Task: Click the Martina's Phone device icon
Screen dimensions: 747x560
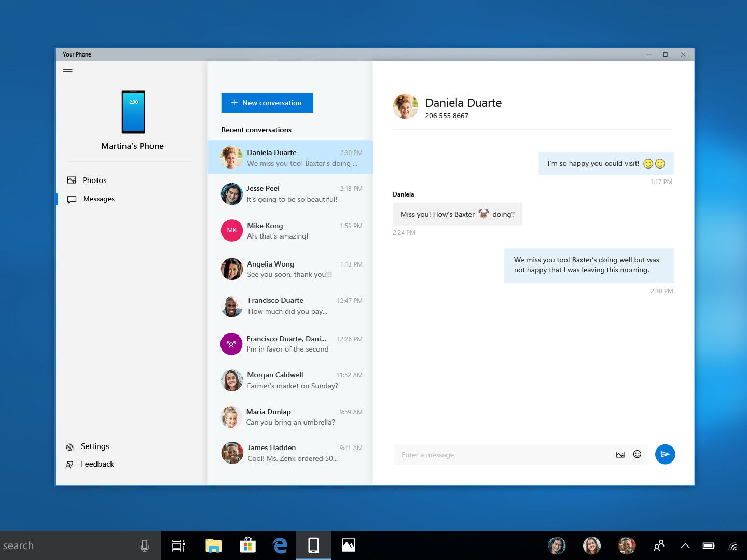Action: pos(133,112)
